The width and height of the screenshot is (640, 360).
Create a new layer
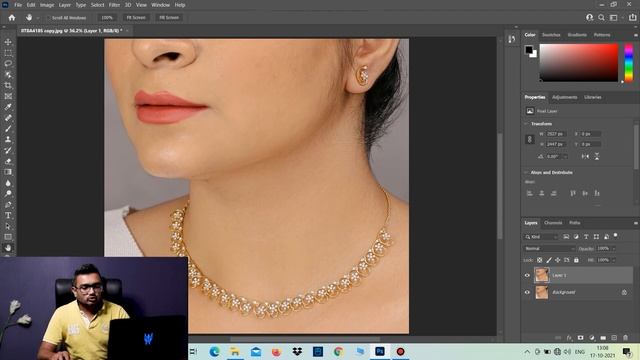[x=614, y=338]
